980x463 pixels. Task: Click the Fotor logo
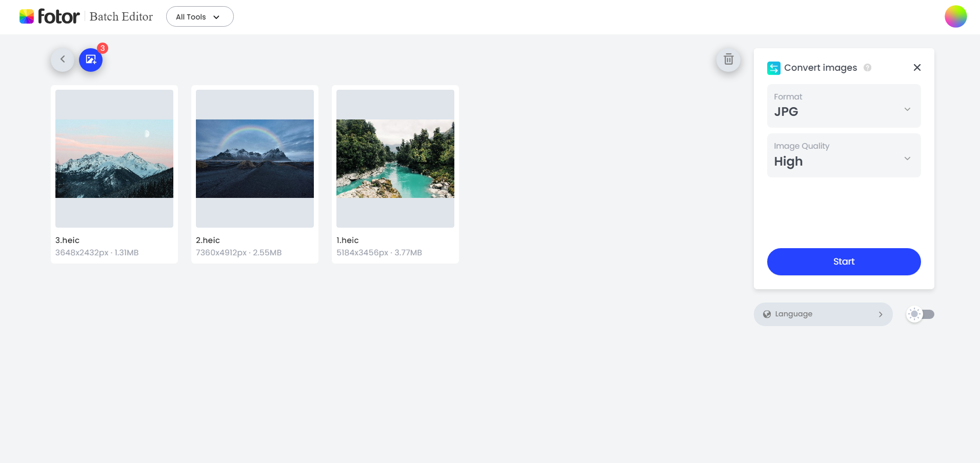(x=49, y=16)
